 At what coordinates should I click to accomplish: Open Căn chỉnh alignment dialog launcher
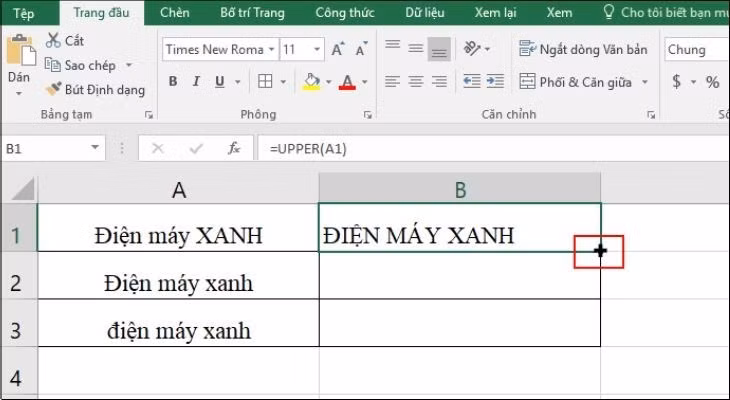point(651,115)
